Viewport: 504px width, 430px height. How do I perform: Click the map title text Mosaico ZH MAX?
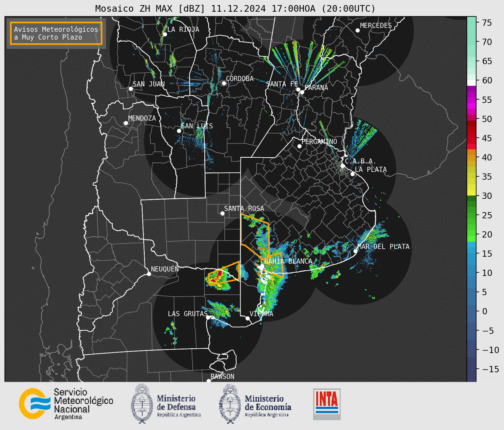pyautogui.click(x=150, y=9)
